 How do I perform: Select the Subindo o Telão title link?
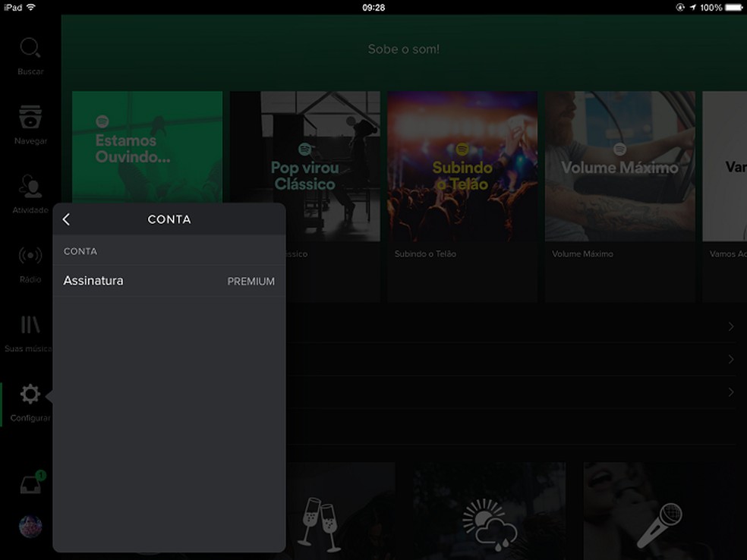(425, 254)
